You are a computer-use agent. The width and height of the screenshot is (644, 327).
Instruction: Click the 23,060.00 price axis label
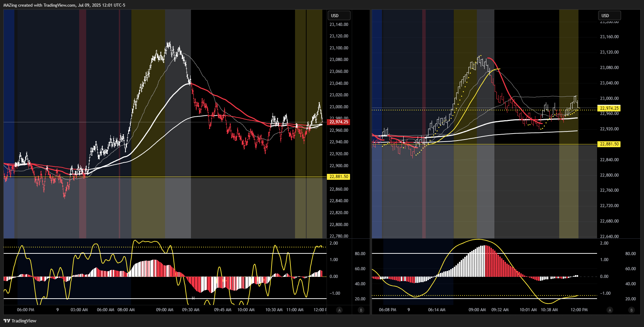pyautogui.click(x=339, y=71)
